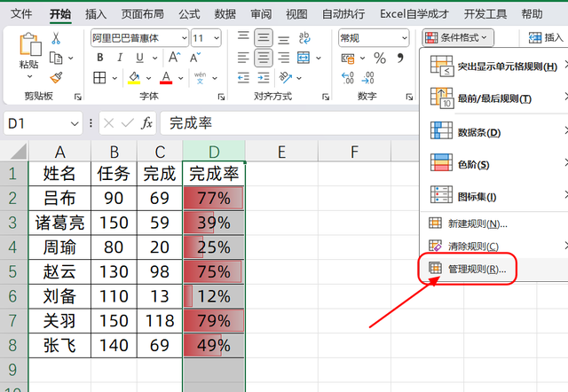
Task: Open borders dropdown arrow
Action: [114, 78]
